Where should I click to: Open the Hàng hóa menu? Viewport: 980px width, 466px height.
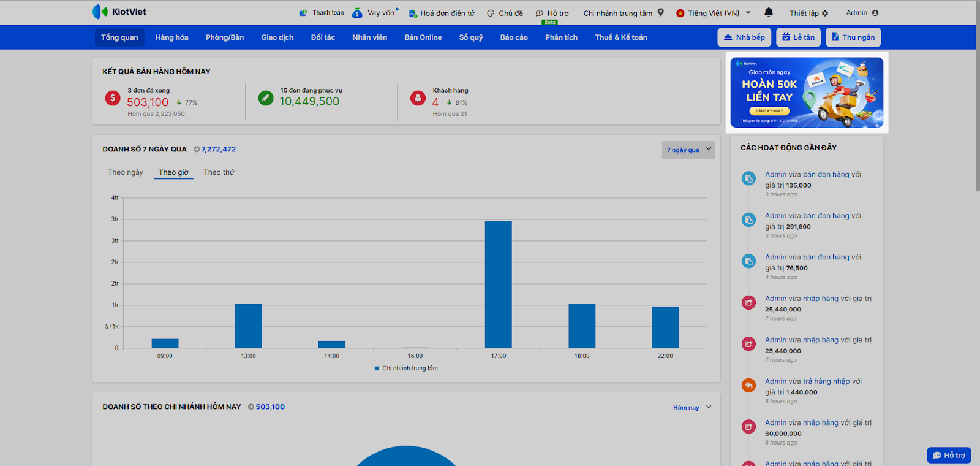(x=171, y=37)
